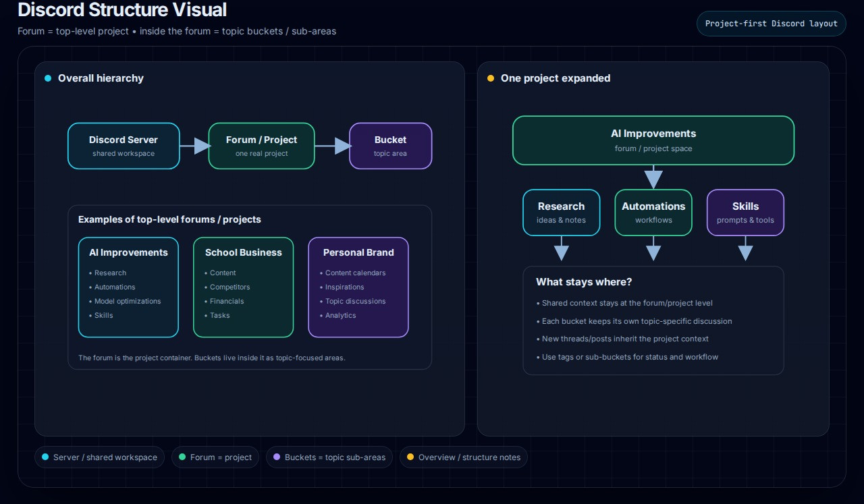Click Research item in AI Improvements list

point(107,273)
